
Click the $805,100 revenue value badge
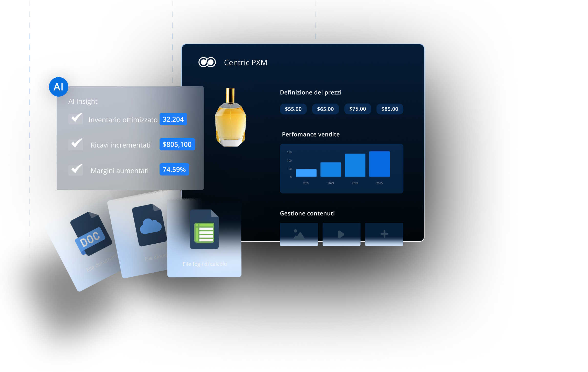click(177, 144)
